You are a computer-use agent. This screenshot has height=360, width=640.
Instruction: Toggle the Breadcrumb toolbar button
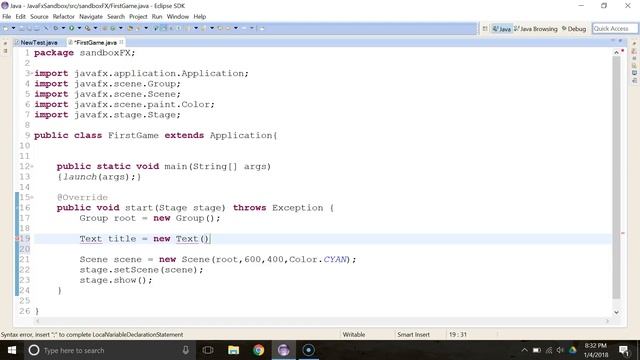click(156, 28)
